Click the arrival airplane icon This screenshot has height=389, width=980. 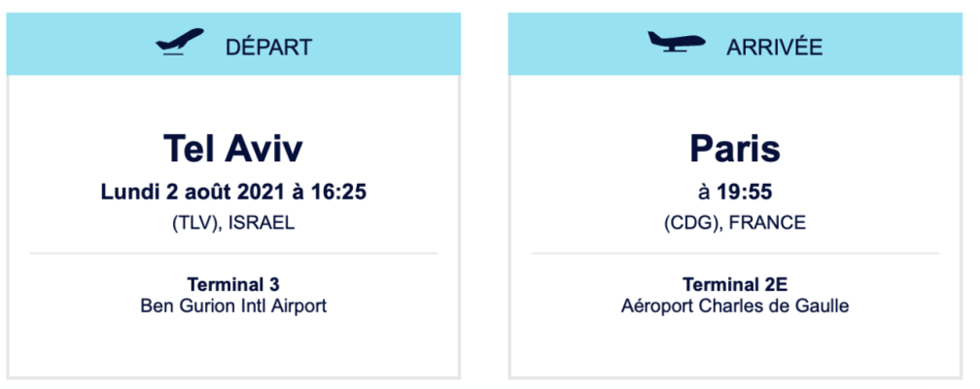coord(677,44)
